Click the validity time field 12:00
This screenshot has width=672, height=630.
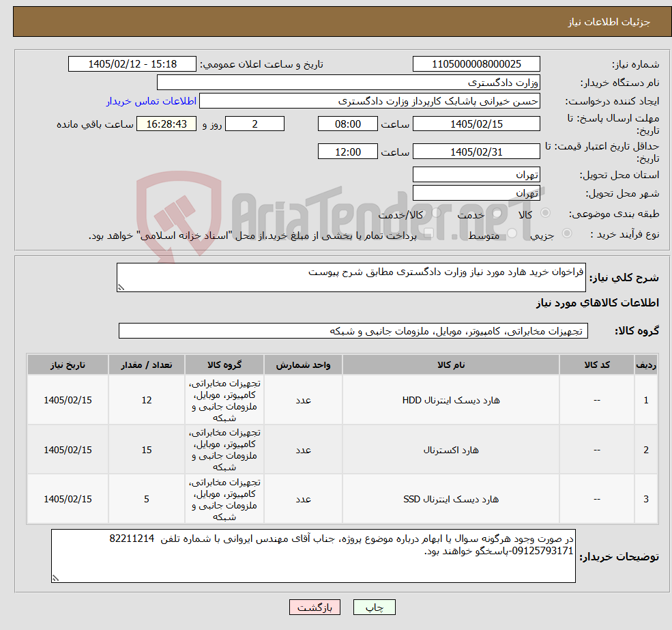point(347,152)
